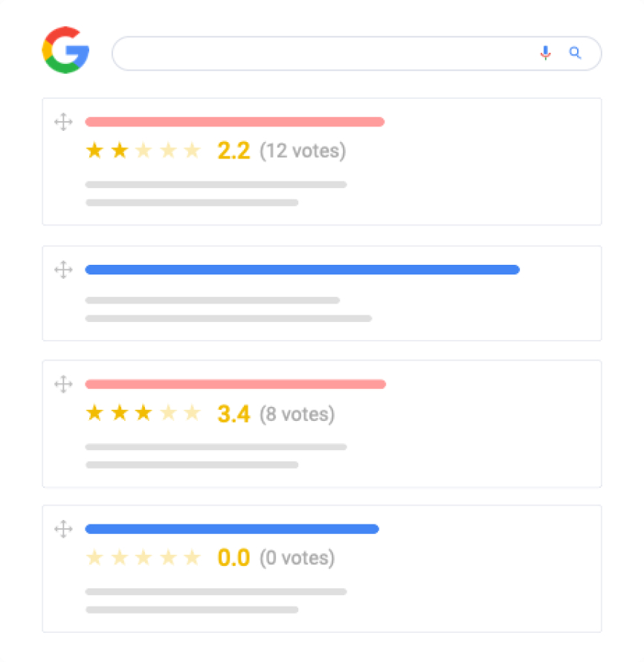Image resolution: width=644 pixels, height=662 pixels.
Task: Click the move handle on third result
Action: pos(63,385)
